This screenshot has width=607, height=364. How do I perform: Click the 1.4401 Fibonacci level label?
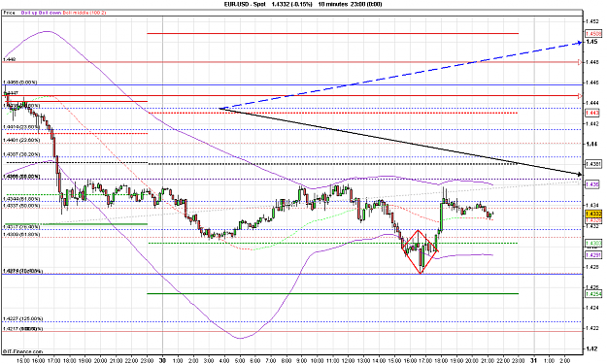tap(21, 140)
